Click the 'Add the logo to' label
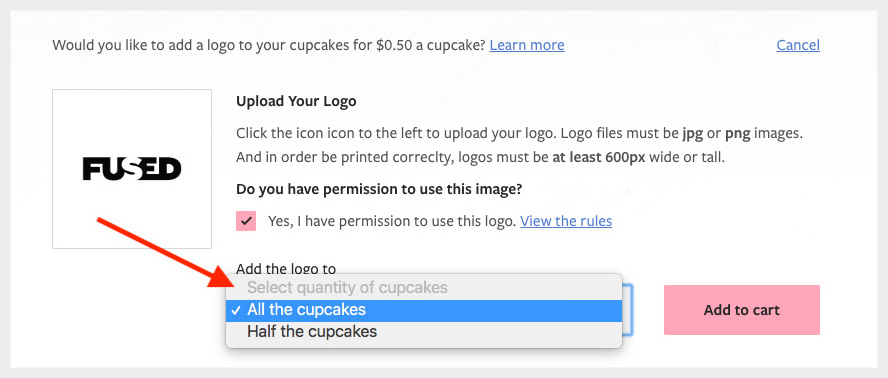The image size is (888, 378). 286,269
